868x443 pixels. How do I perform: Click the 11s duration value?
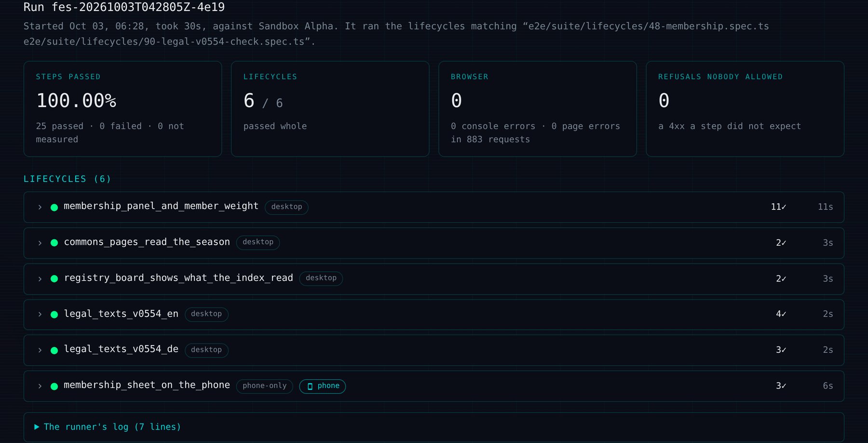tap(825, 207)
